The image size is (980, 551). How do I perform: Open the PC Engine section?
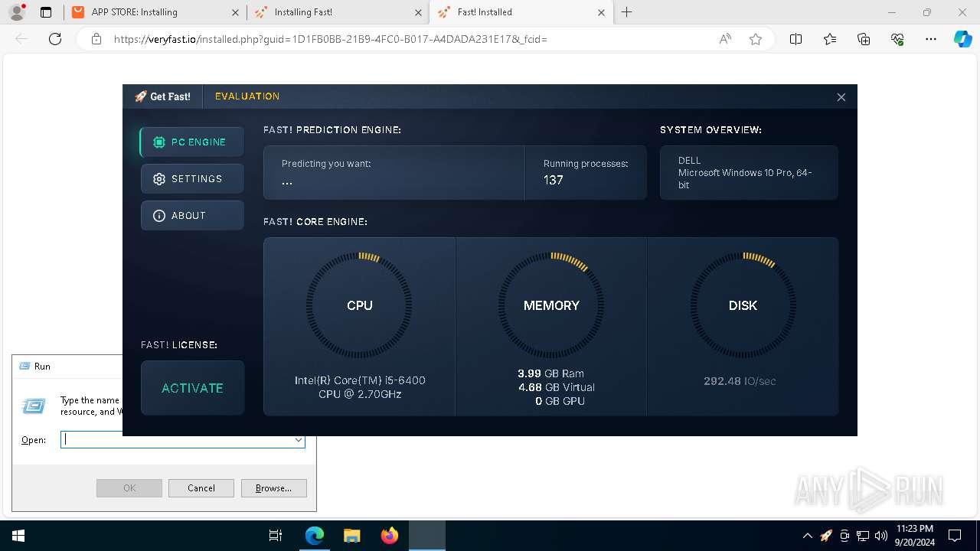tap(192, 142)
